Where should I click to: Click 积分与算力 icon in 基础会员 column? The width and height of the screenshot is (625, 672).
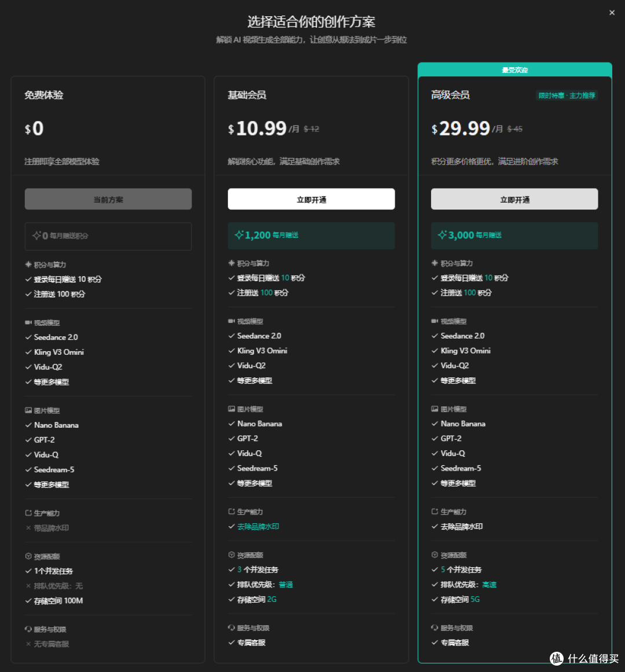point(231,263)
